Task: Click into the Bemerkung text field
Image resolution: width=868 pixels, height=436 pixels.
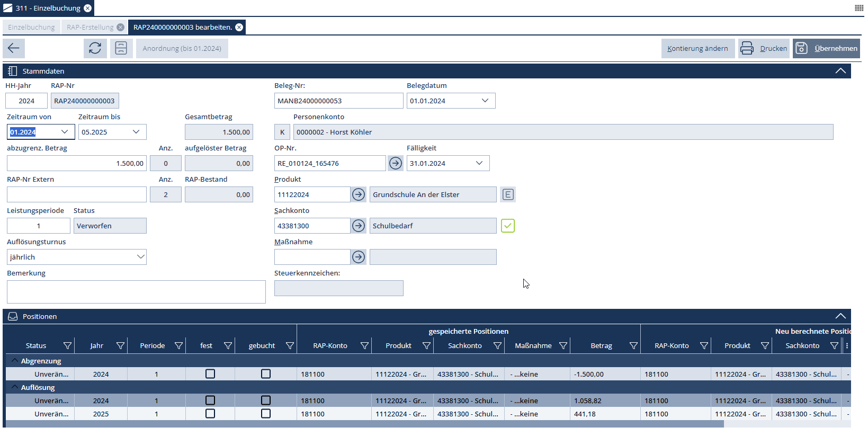Action: pyautogui.click(x=136, y=292)
